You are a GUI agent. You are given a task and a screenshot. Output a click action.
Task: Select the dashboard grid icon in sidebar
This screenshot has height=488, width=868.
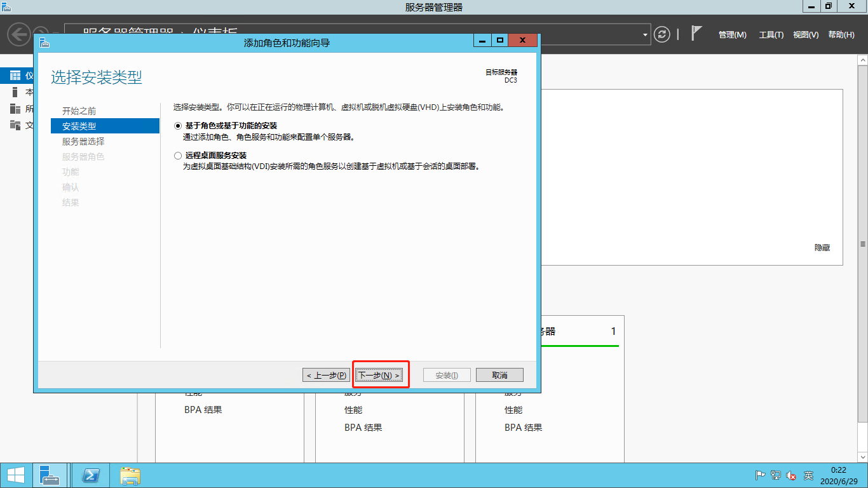click(15, 76)
